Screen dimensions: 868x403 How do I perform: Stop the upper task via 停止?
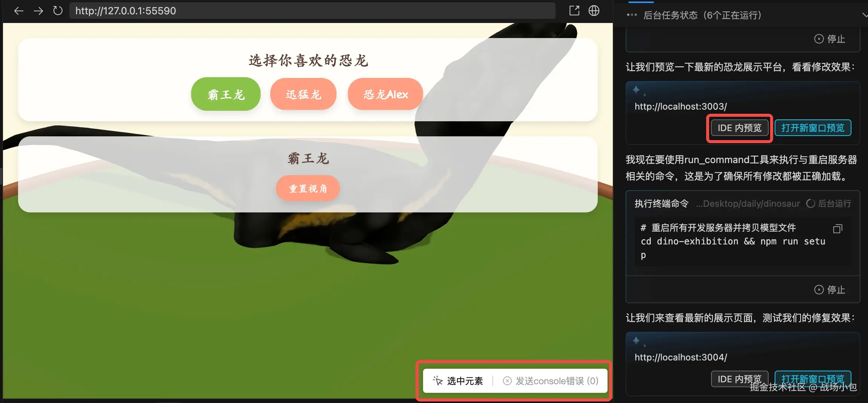click(x=830, y=39)
